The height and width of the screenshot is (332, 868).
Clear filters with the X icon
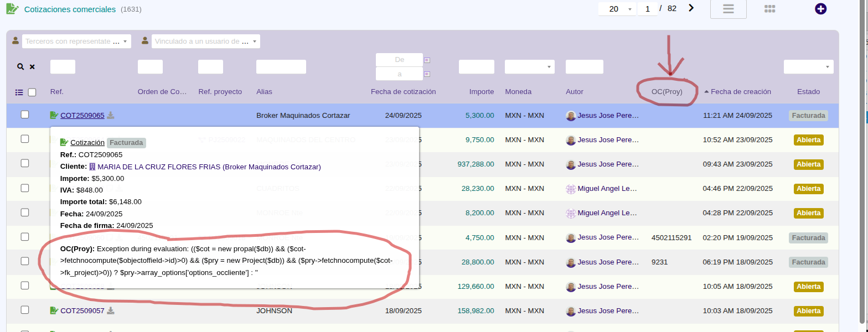(x=32, y=66)
